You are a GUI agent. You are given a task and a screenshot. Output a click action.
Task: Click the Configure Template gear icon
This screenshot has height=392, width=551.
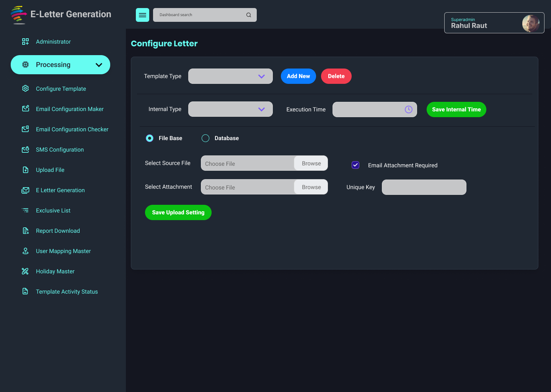[25, 88]
